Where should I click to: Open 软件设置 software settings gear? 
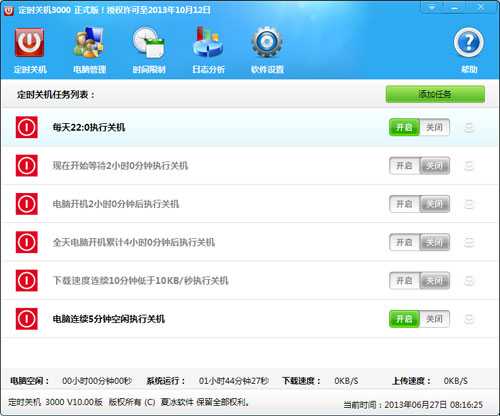pyautogui.click(x=267, y=51)
